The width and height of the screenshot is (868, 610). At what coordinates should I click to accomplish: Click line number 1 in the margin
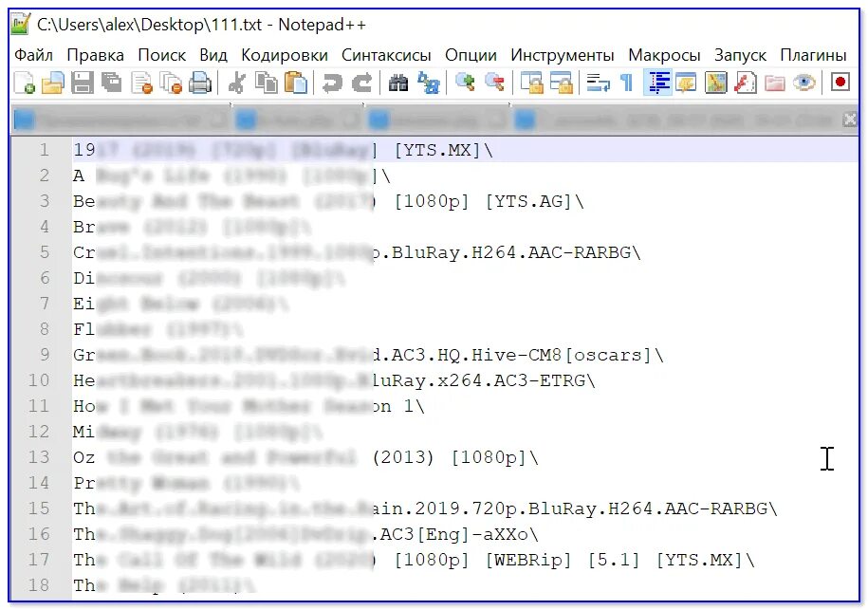coord(44,150)
